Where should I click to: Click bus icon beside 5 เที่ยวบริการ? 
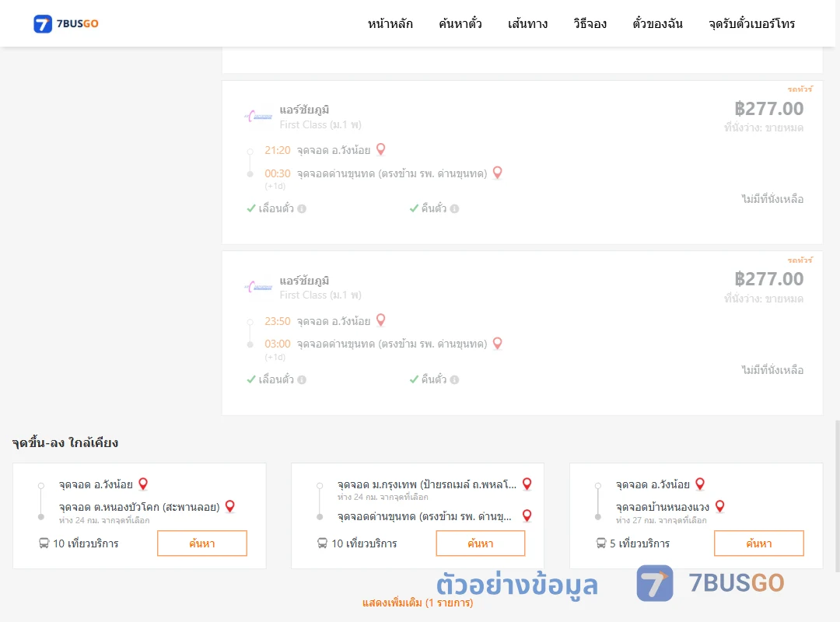(x=601, y=543)
